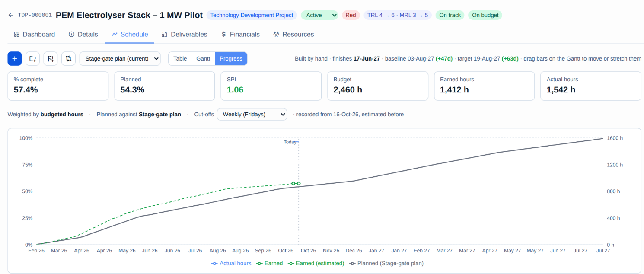
Task: Click the Budget 2,460 h card
Action: tap(378, 86)
